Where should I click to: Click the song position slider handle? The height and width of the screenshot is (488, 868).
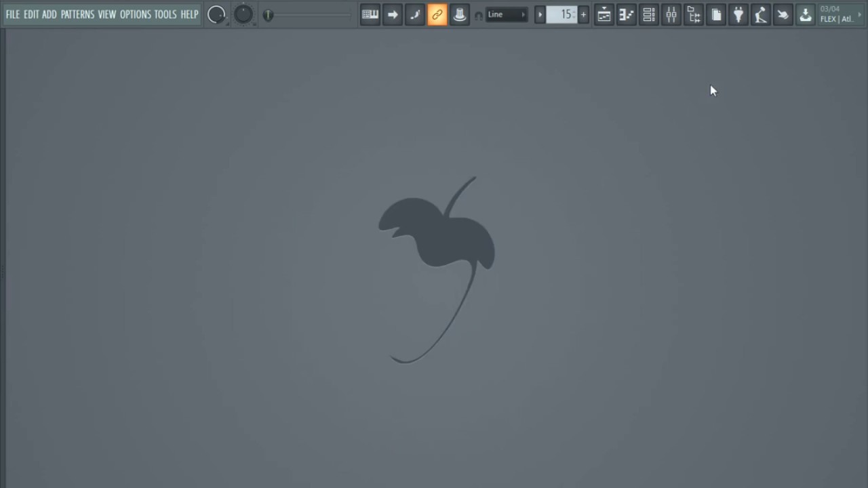pos(269,15)
